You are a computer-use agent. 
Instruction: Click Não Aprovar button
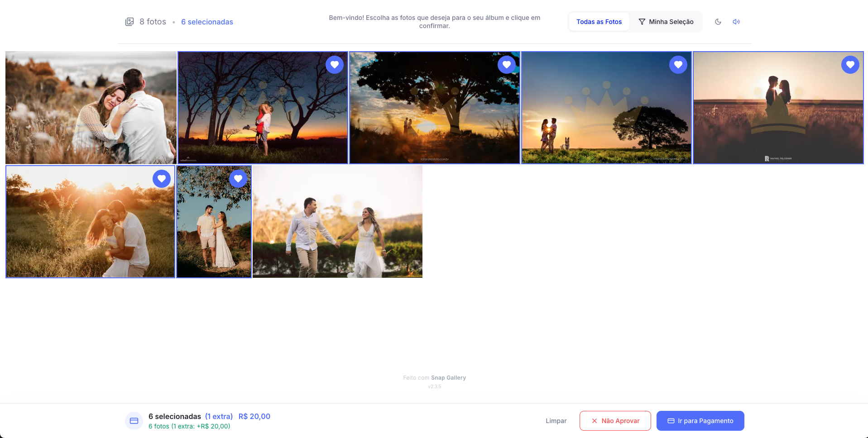pyautogui.click(x=615, y=421)
